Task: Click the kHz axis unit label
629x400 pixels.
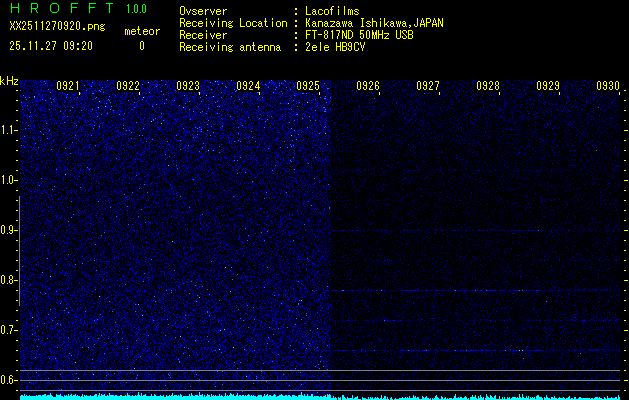Action: [9, 81]
